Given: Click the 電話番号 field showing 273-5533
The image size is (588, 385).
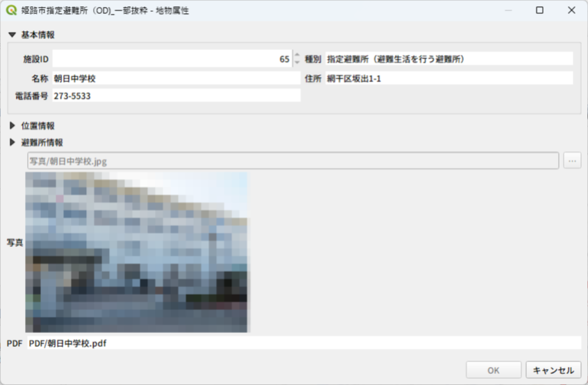Looking at the screenshot, I should point(176,96).
